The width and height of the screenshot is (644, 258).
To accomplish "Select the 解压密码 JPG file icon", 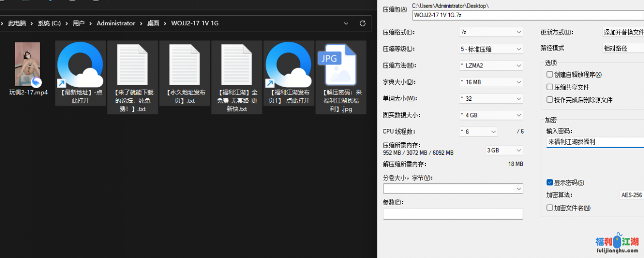I will pyautogui.click(x=341, y=66).
